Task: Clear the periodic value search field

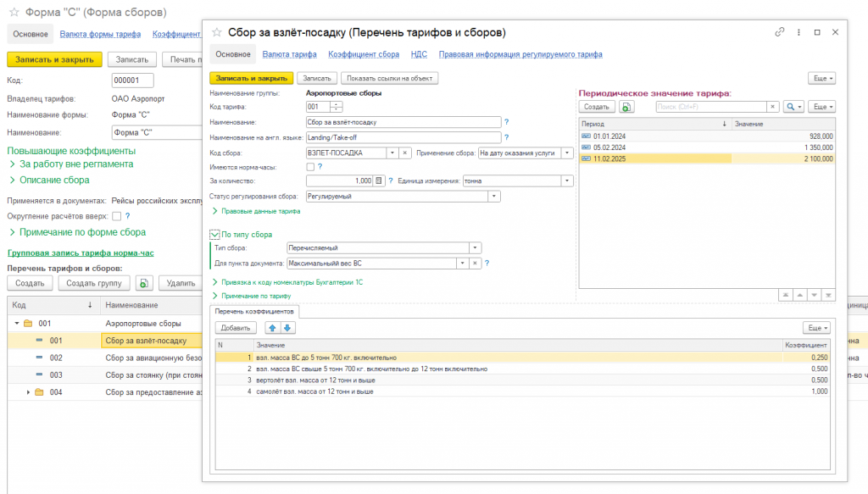Action: tap(773, 107)
